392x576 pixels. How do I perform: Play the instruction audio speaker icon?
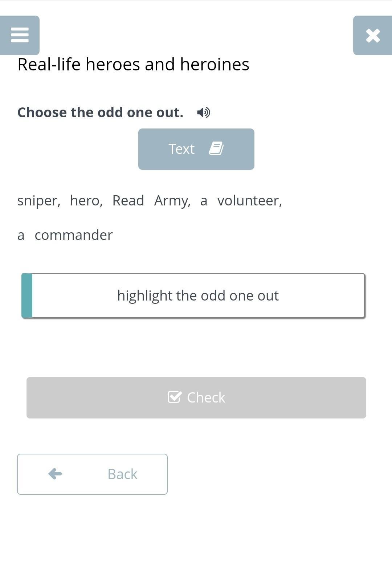pyautogui.click(x=204, y=113)
